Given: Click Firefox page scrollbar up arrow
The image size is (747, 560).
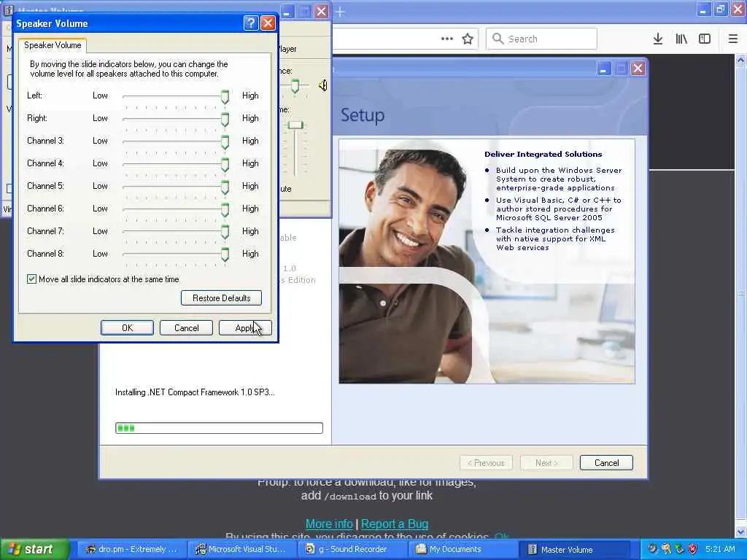Looking at the screenshot, I should tap(740, 60).
